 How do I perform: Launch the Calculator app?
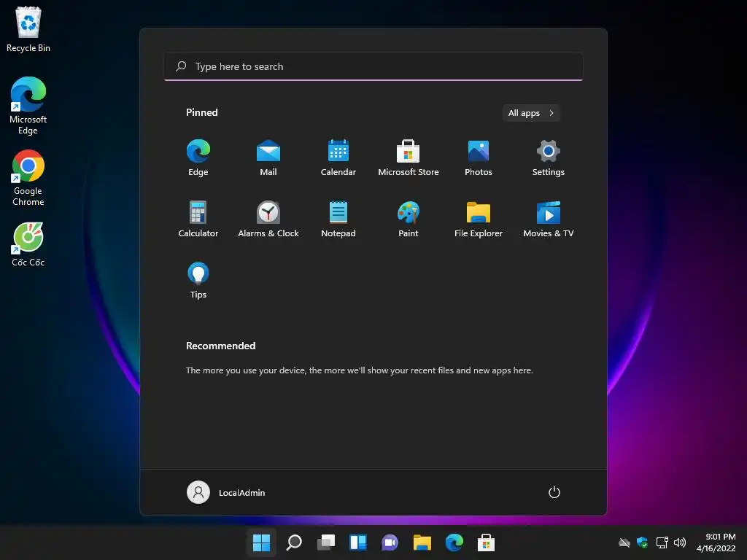[x=198, y=219]
